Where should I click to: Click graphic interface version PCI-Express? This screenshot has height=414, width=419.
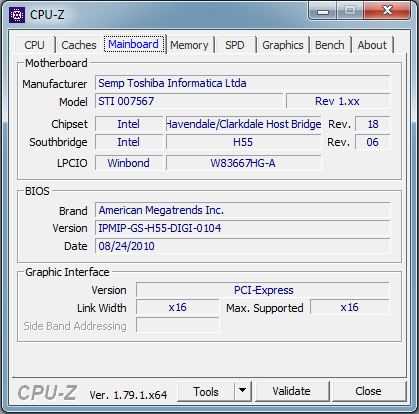pos(263,290)
